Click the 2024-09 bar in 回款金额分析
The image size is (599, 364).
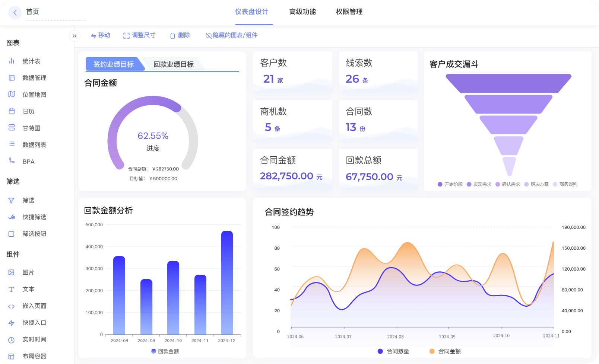coord(146,307)
